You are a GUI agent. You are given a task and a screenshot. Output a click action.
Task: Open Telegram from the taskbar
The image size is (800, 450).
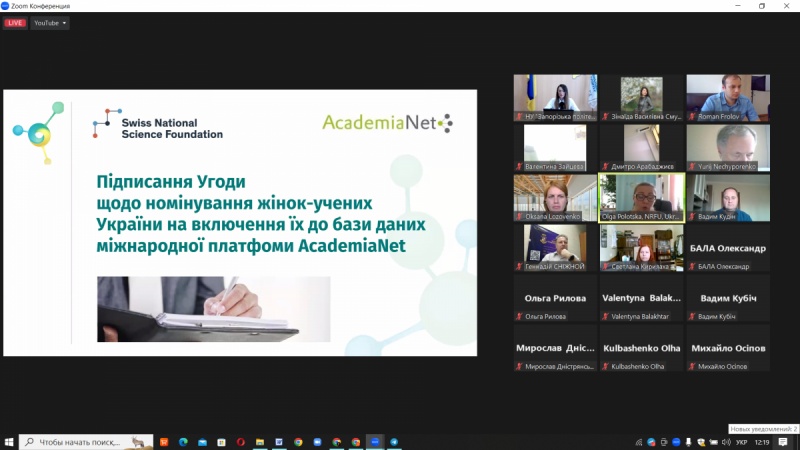(394, 442)
